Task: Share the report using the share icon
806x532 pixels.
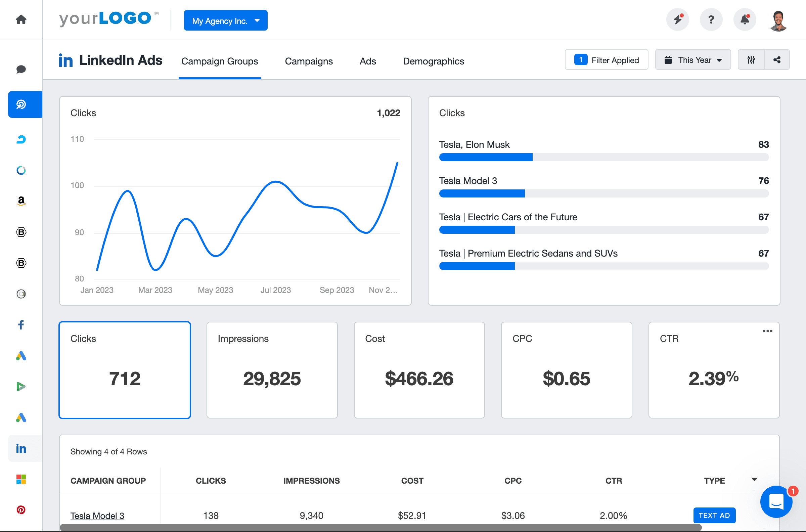Action: [x=777, y=59]
